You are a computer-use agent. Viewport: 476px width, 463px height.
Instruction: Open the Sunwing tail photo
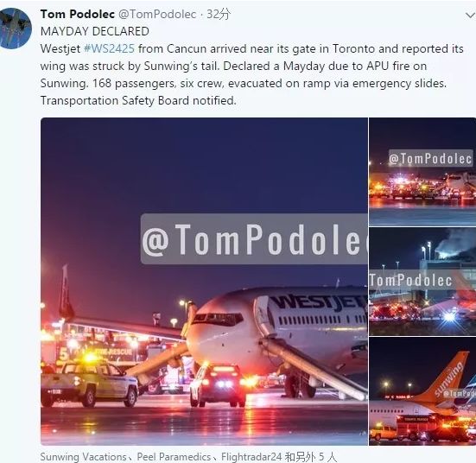[x=422, y=391]
